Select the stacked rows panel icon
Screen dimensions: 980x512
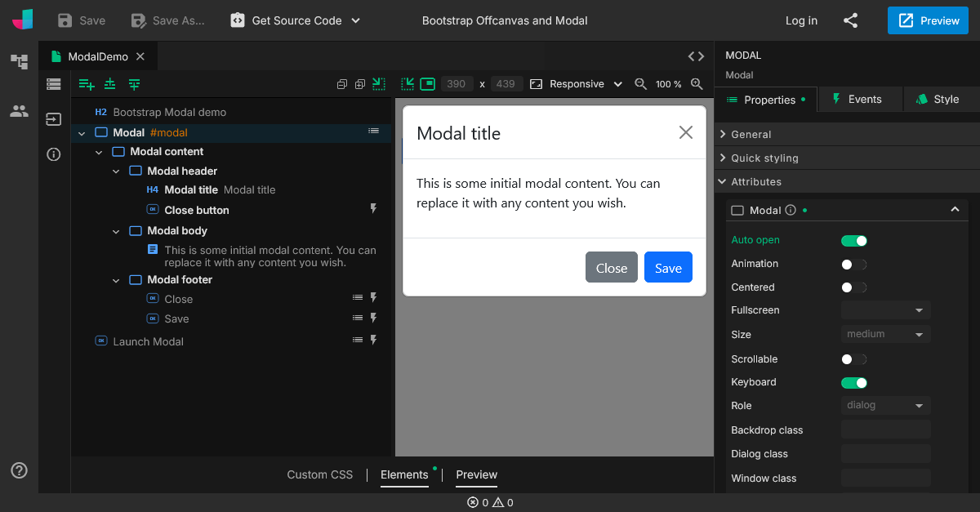pos(54,83)
